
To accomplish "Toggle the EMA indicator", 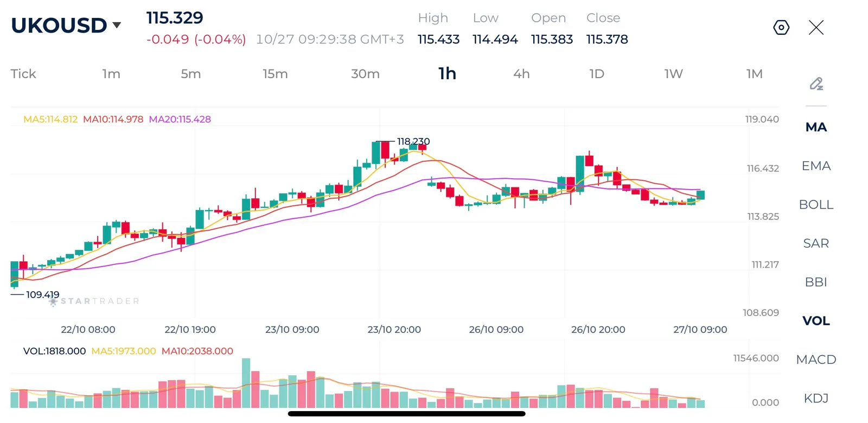I will [816, 166].
